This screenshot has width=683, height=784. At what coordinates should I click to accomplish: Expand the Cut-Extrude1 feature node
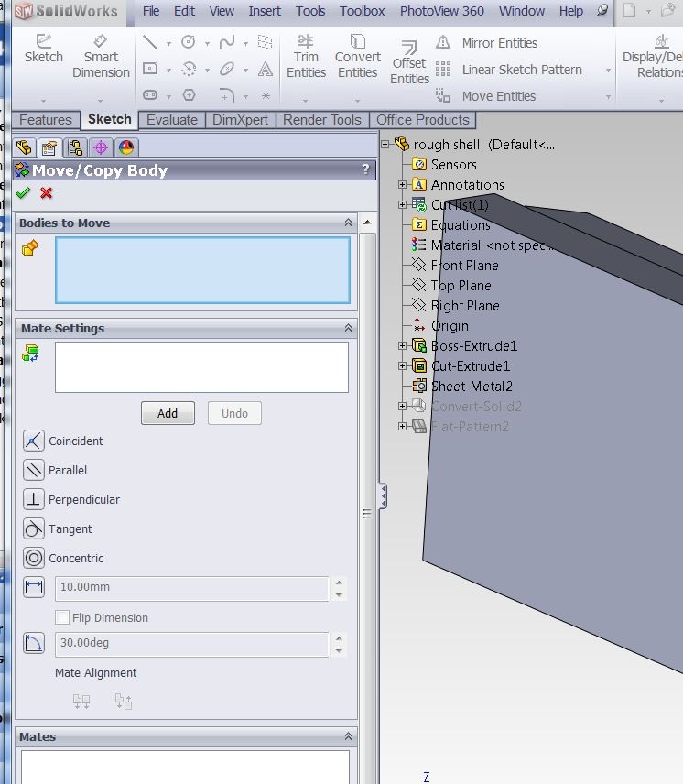pos(402,366)
